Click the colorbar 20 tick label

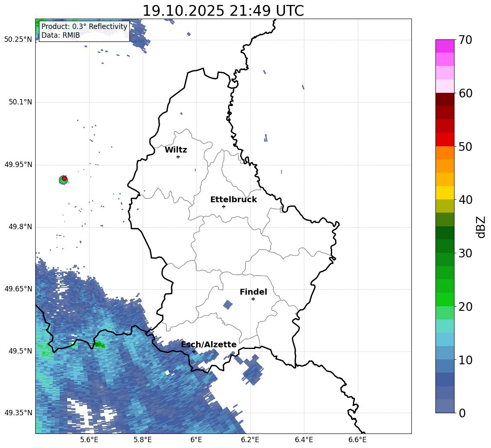pyautogui.click(x=466, y=307)
